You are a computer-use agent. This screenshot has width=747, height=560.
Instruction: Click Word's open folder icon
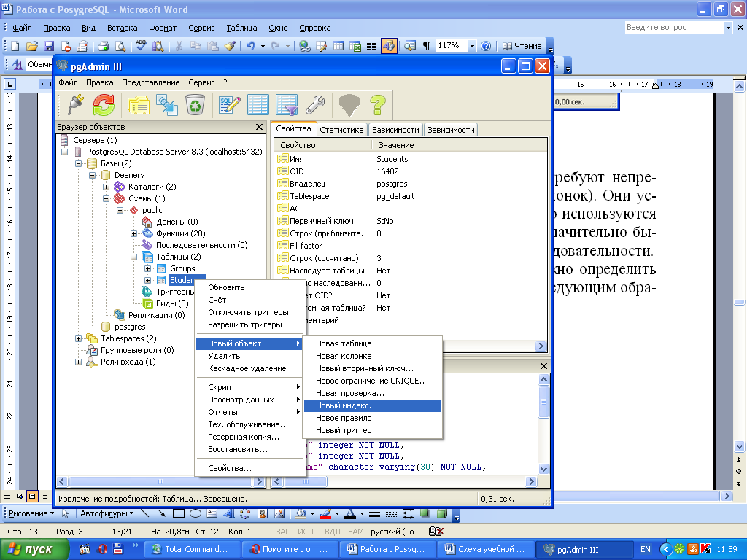click(32, 46)
